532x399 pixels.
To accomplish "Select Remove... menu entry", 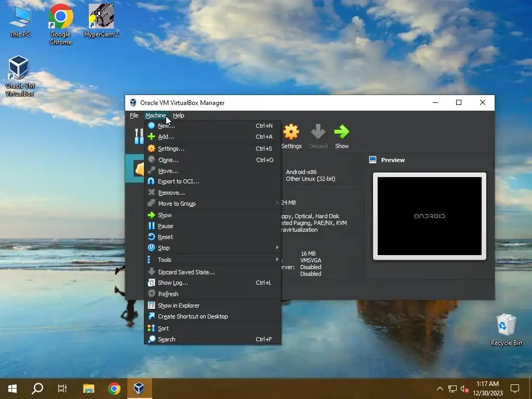I will tap(212, 192).
